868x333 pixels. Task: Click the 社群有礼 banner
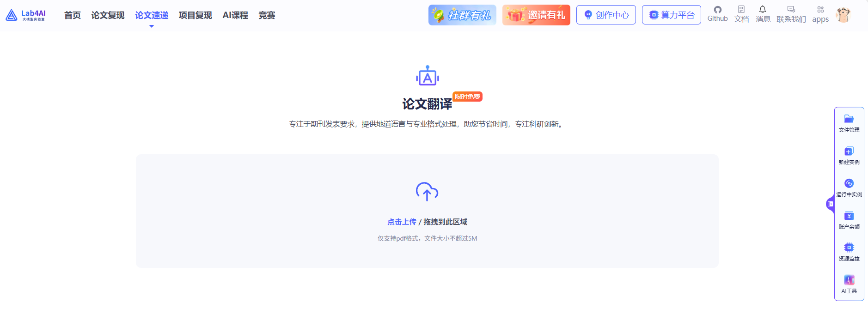pos(462,15)
